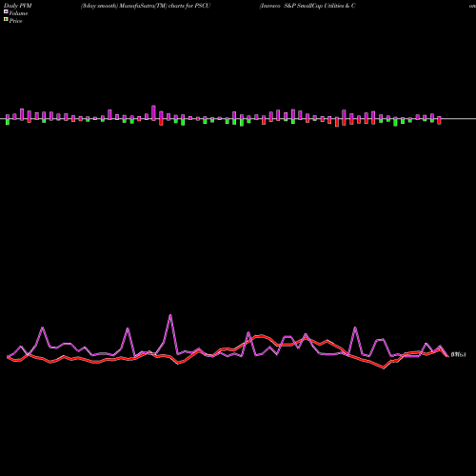Click 'Invesco S&P SmallCap Utilities & C' text
The image size is (476, 476).
tap(307, 6)
